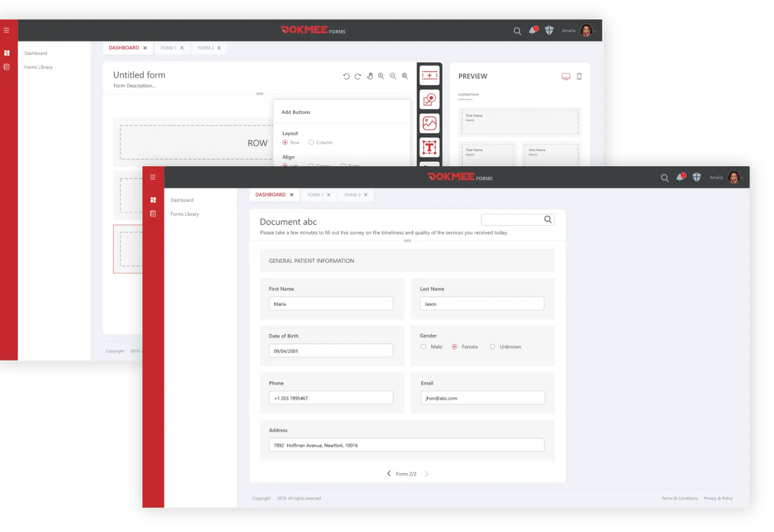The height and width of the screenshot is (532, 774).
Task: Open notifications bell in the back window header
Action: click(533, 30)
